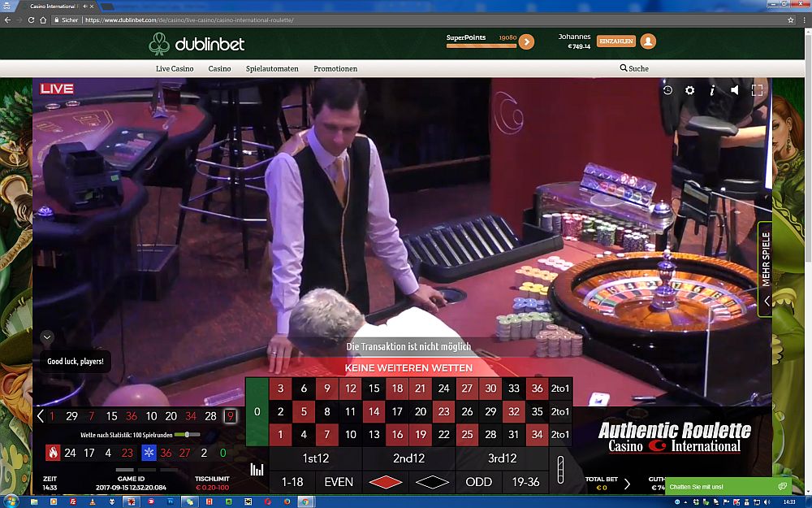Screen dimensions: 812x508
Task: Adjust the Spielrunden statistics slider
Action: [x=188, y=435]
